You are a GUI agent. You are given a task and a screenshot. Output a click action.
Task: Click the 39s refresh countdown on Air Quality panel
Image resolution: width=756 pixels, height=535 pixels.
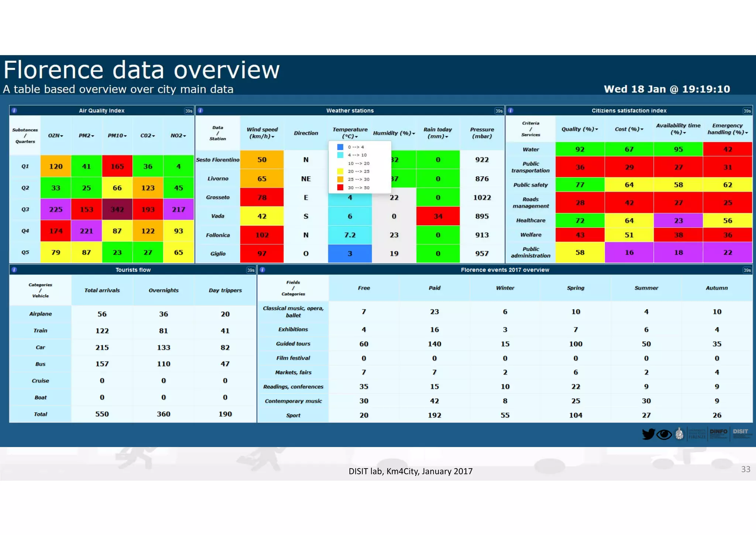click(x=189, y=111)
